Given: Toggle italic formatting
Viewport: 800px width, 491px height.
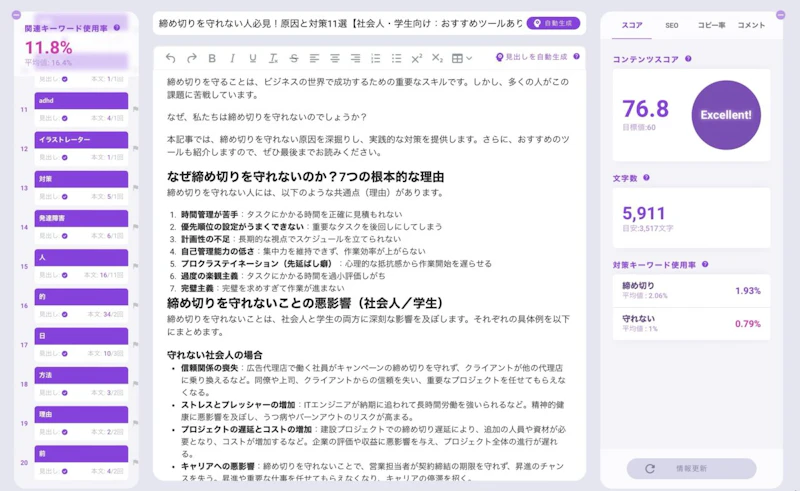Looking at the screenshot, I should [x=232, y=59].
